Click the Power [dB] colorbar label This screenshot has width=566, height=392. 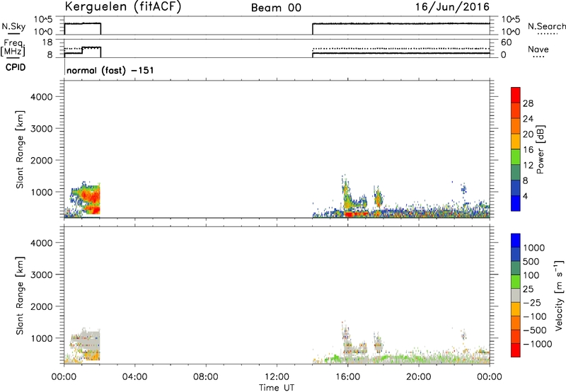540,149
